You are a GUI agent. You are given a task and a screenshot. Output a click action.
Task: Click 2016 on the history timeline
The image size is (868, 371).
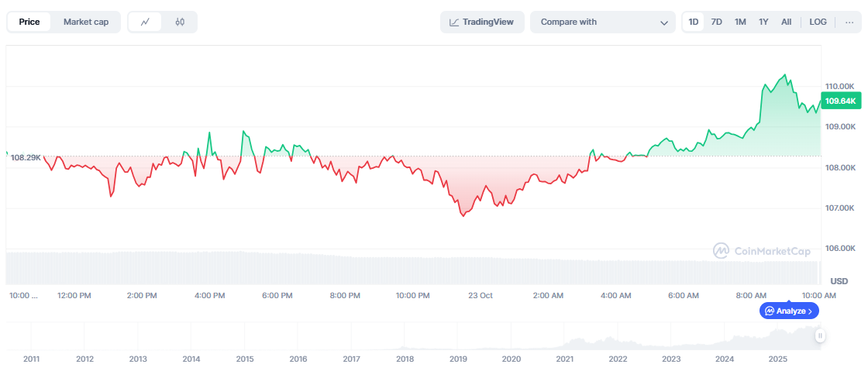coord(298,359)
